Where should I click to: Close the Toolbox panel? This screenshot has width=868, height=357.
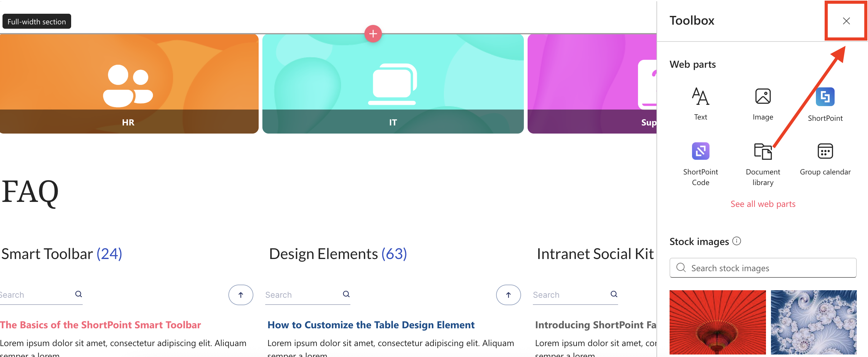[846, 21]
